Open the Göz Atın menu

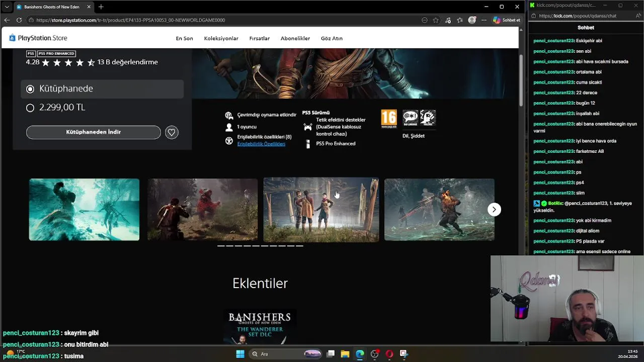pyautogui.click(x=332, y=39)
